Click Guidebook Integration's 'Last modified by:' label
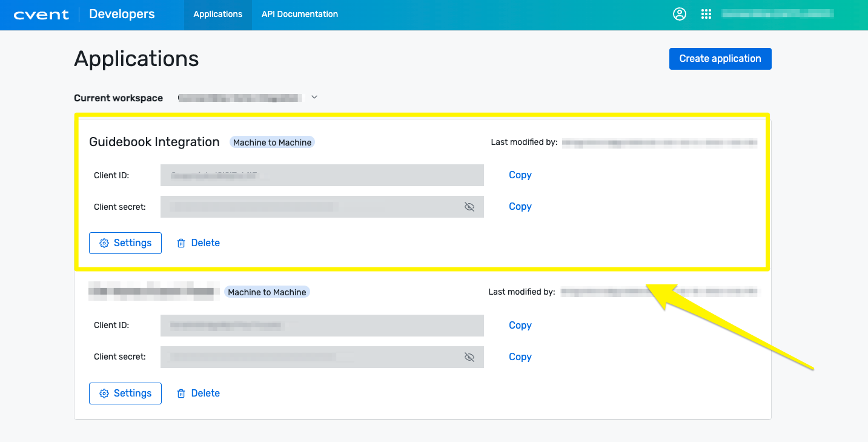Image resolution: width=868 pixels, height=442 pixels. point(524,142)
